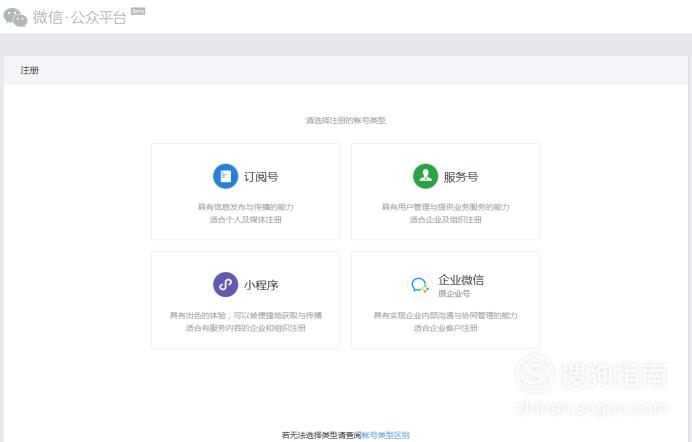The height and width of the screenshot is (442, 692).
Task: Click the Beta badge beside the title
Action: point(138,11)
